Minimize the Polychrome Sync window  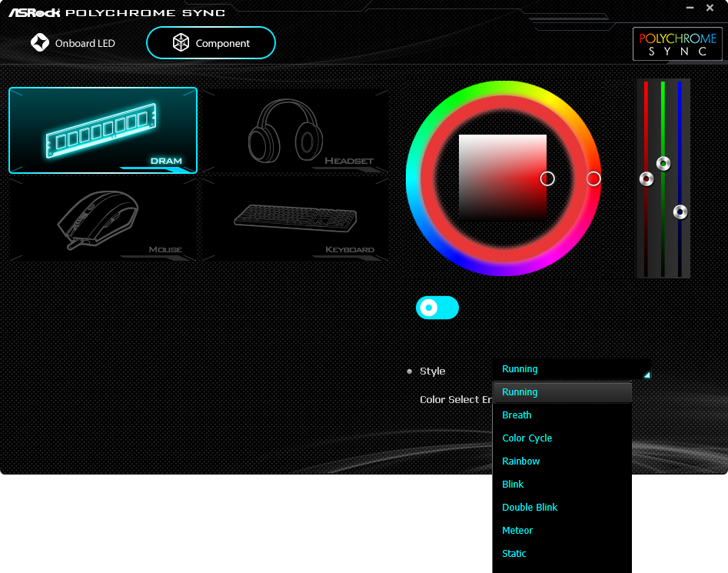pos(690,8)
